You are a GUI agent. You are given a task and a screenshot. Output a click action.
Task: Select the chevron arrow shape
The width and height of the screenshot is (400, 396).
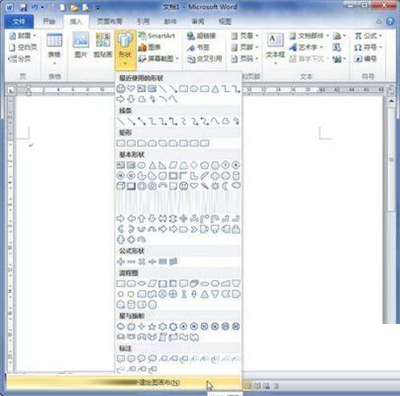click(194, 229)
